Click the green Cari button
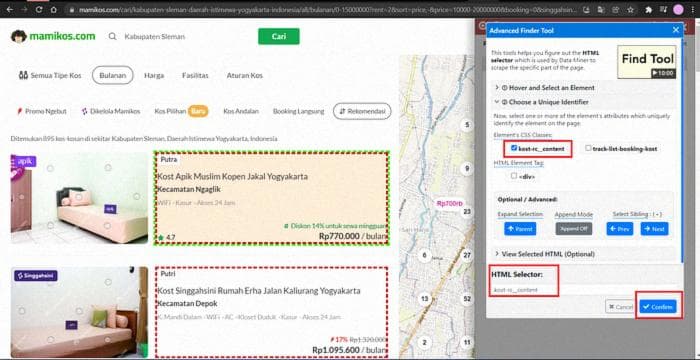The width and height of the screenshot is (700, 360). click(279, 37)
